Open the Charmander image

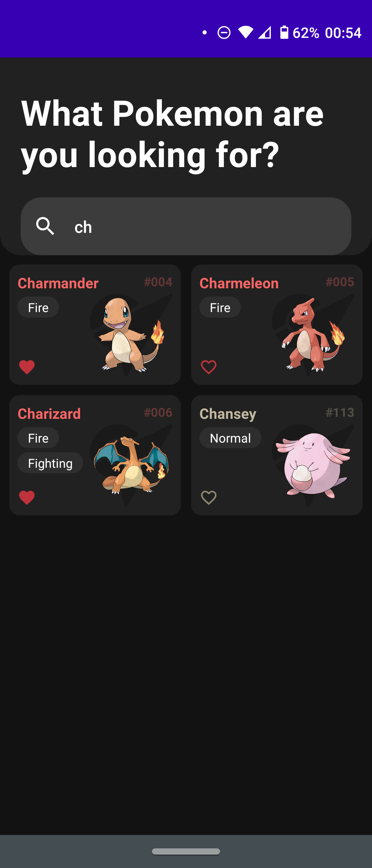click(x=132, y=335)
